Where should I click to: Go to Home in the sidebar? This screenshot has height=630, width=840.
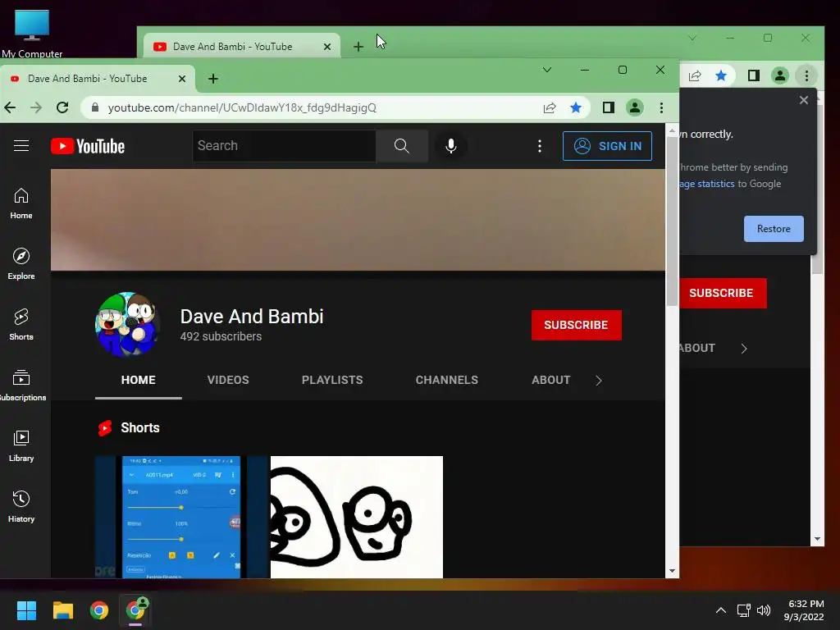pyautogui.click(x=21, y=203)
